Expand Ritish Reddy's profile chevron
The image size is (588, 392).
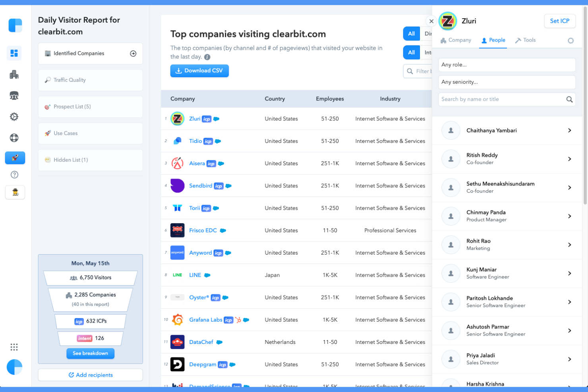[569, 159]
